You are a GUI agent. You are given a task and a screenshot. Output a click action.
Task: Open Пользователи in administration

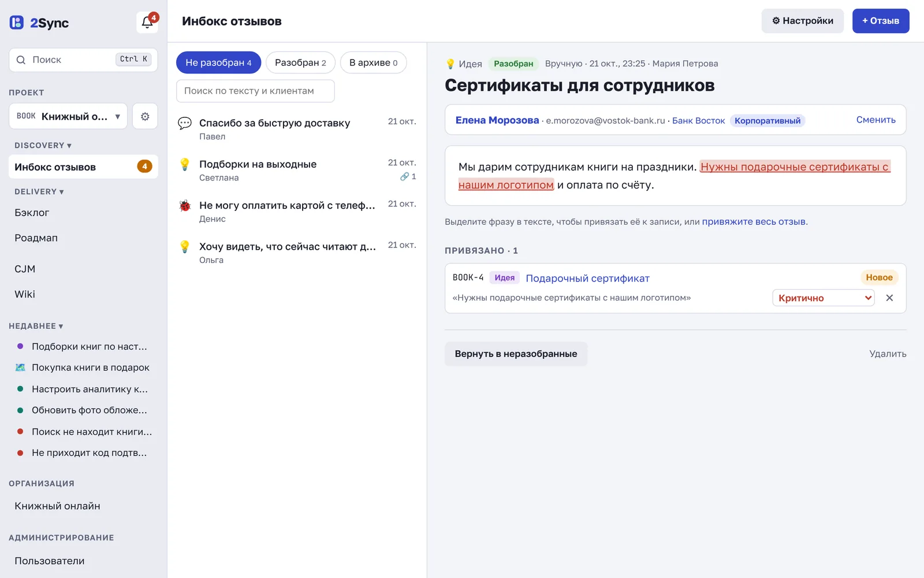pyautogui.click(x=83, y=561)
